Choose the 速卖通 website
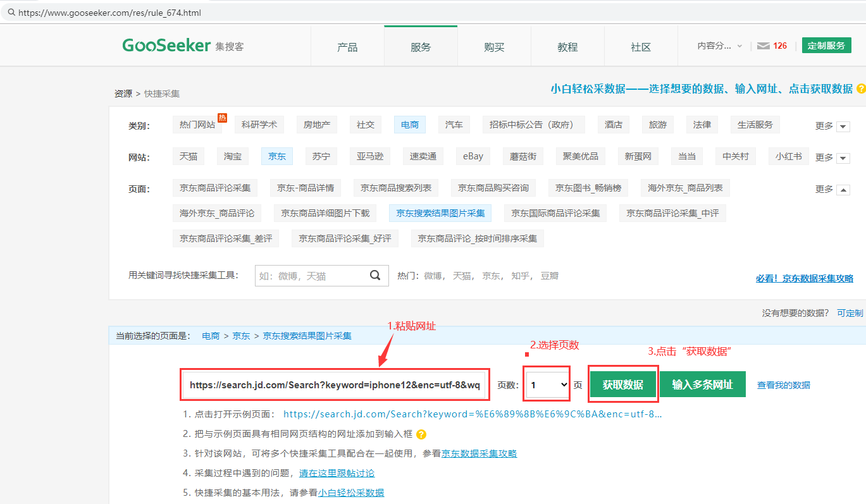This screenshot has height=504, width=866. [423, 156]
